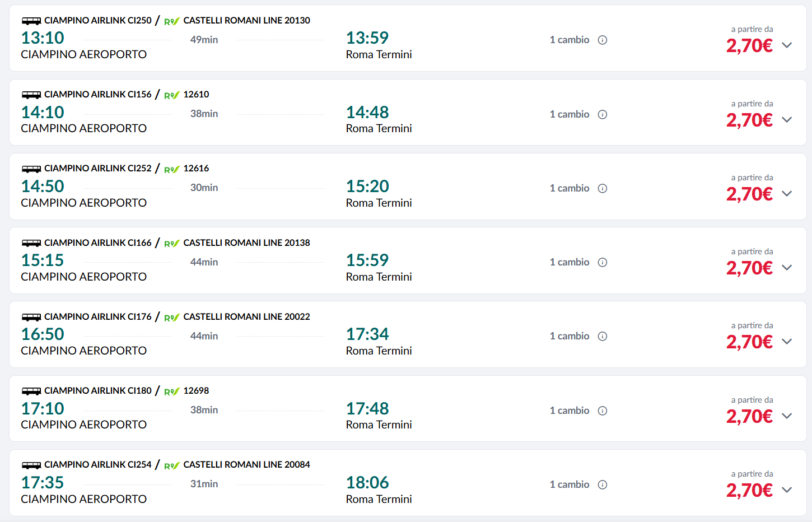This screenshot has width=812, height=522.
Task: Click the bus icon beside CIAMPINO AIRLINK CI254
Action: [31, 464]
